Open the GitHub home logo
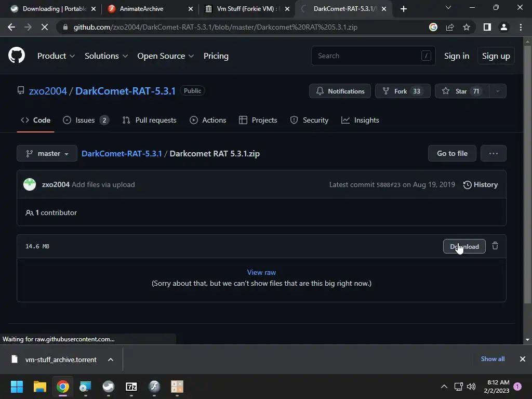 coord(17,56)
